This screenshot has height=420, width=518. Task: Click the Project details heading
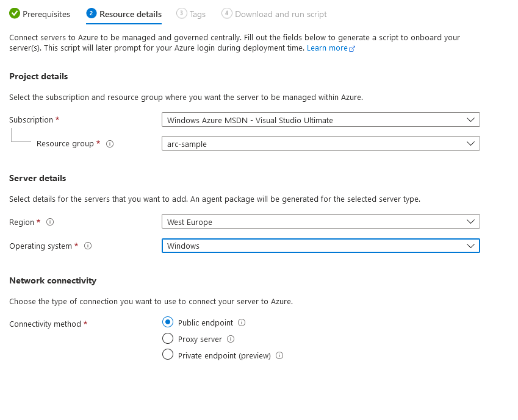click(x=38, y=77)
